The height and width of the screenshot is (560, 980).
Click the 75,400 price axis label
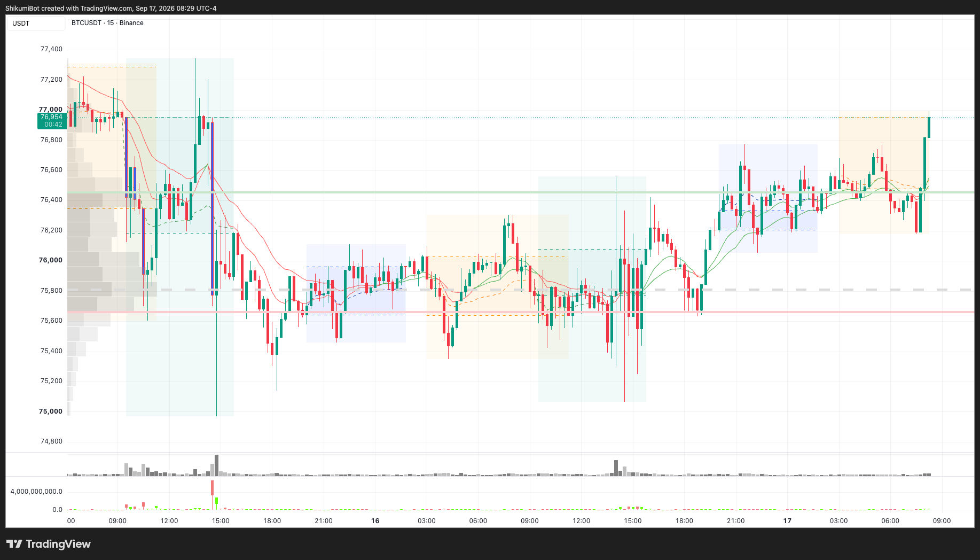(51, 351)
